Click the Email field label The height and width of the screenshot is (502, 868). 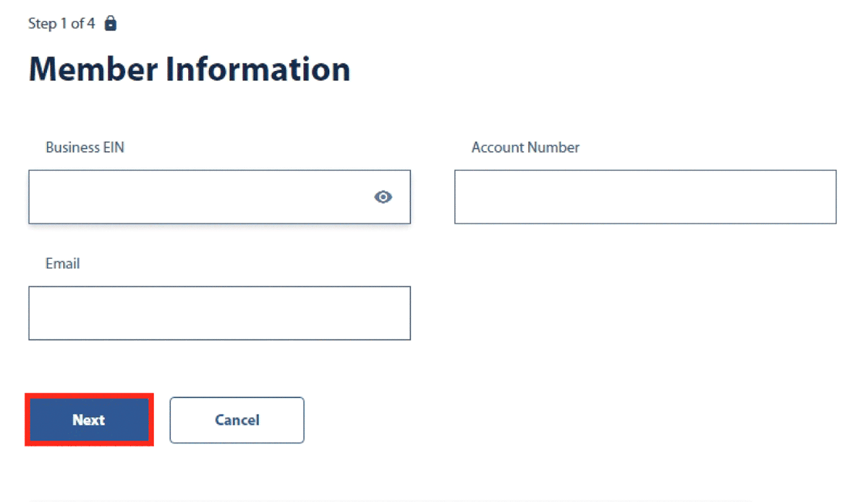coord(62,263)
